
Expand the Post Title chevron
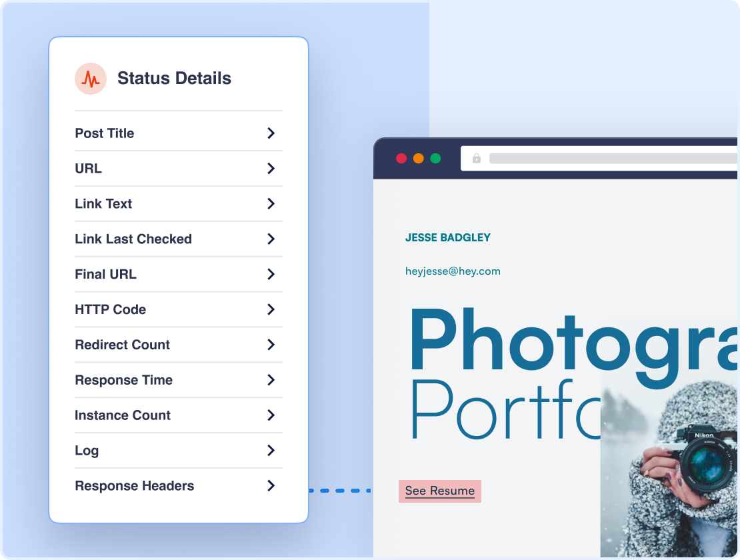[271, 133]
